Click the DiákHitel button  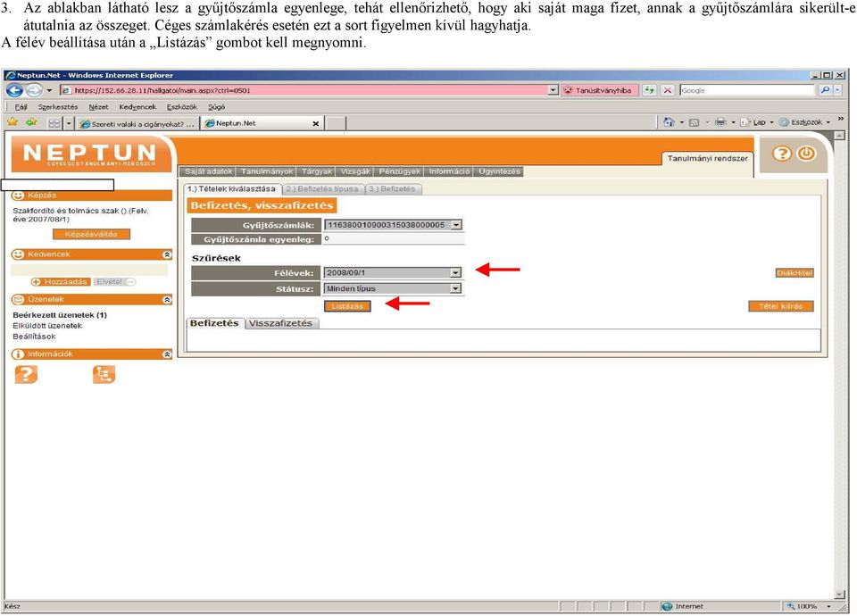[795, 273]
